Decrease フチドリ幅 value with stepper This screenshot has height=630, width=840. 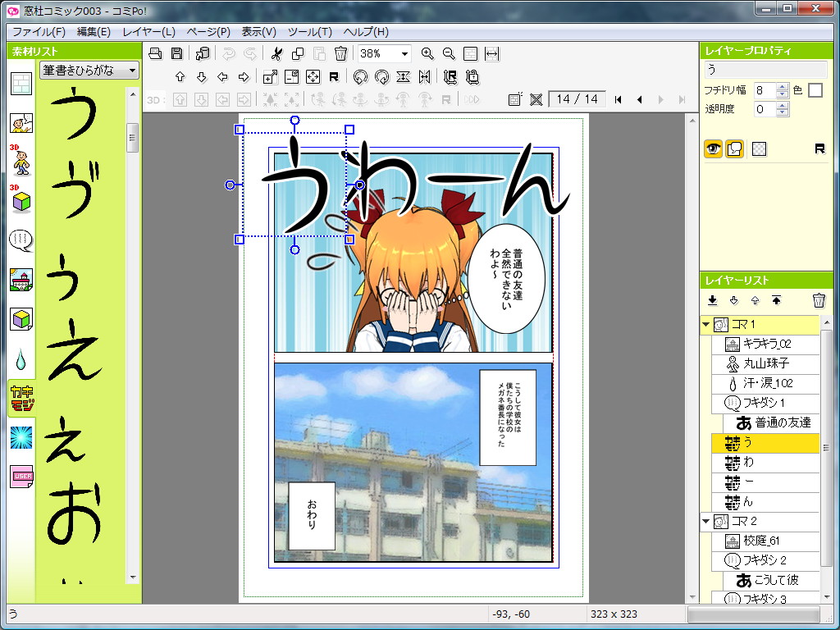[x=782, y=94]
